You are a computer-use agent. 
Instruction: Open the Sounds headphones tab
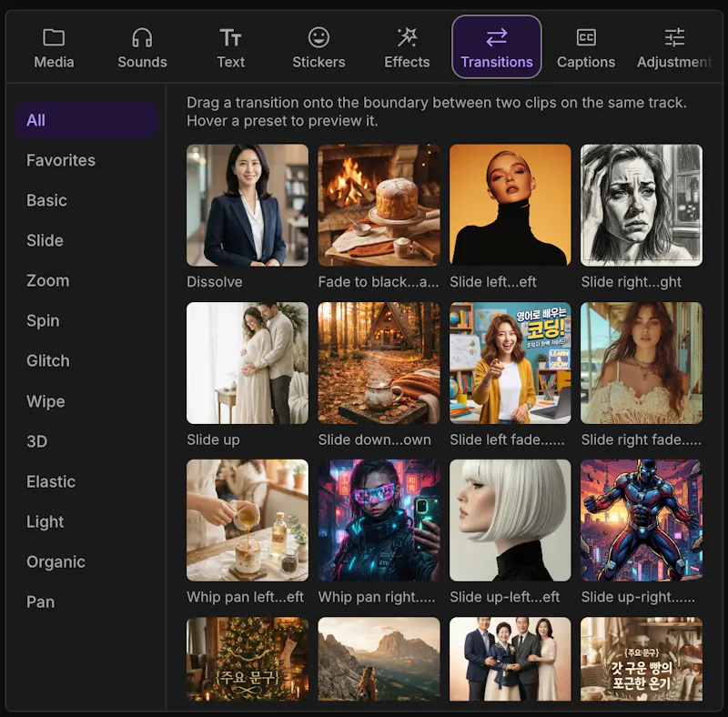point(142,48)
